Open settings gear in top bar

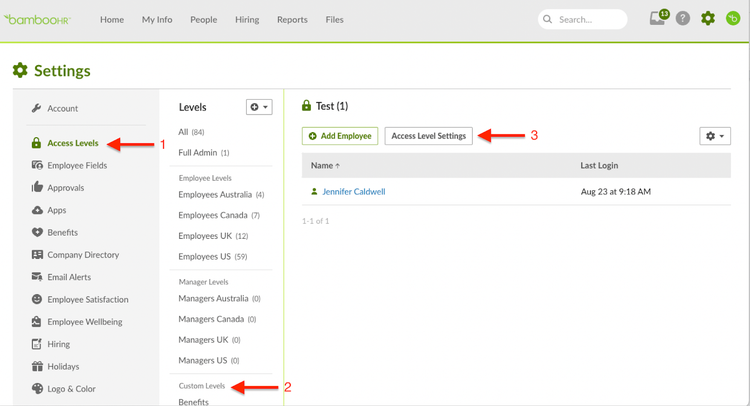coord(708,19)
